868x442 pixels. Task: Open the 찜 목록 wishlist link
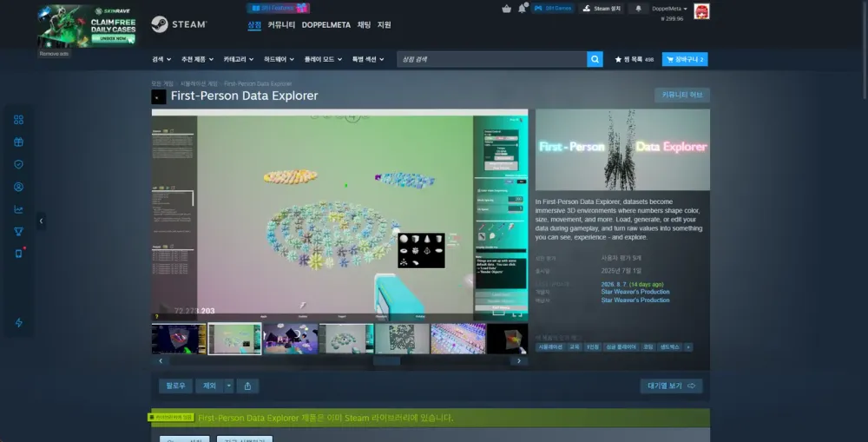click(634, 59)
